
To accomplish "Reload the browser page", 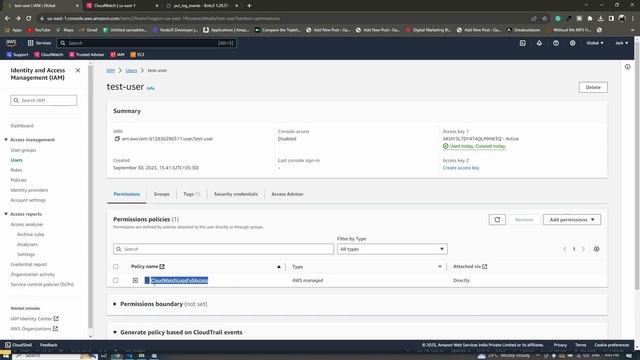I will [29, 18].
